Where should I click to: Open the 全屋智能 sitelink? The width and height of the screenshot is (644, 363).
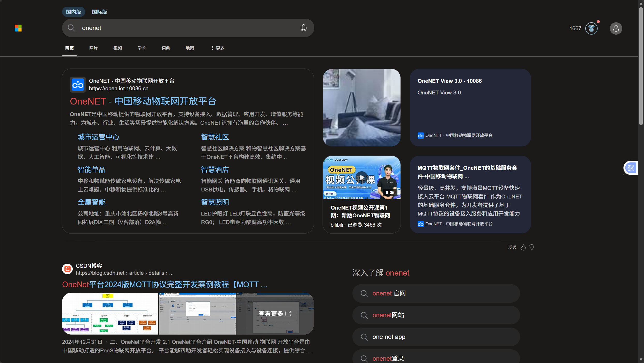click(x=92, y=202)
